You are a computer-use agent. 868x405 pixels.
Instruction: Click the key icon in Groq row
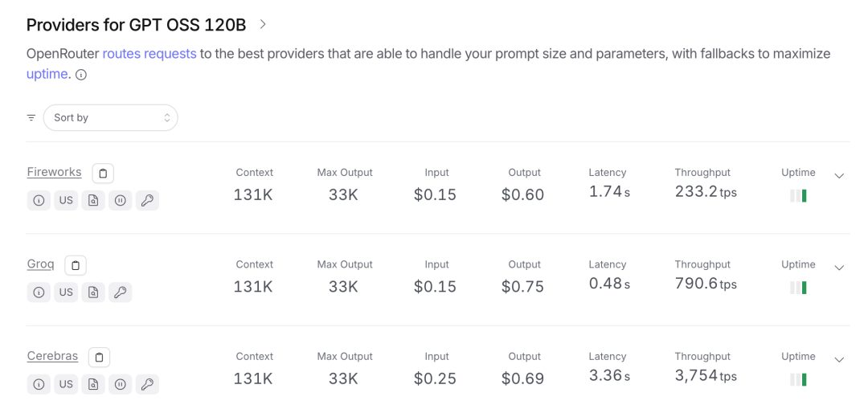tap(120, 292)
